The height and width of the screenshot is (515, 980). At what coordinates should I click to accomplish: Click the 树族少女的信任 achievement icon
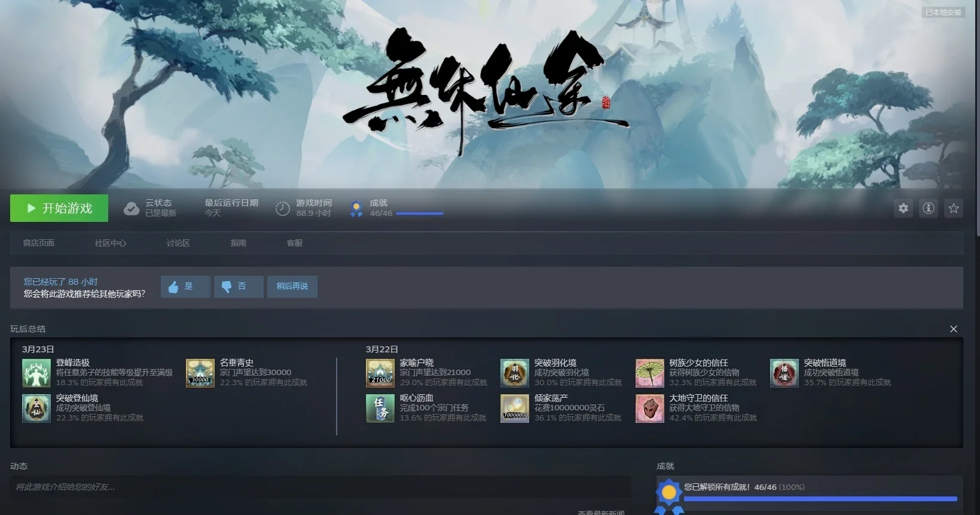click(650, 373)
